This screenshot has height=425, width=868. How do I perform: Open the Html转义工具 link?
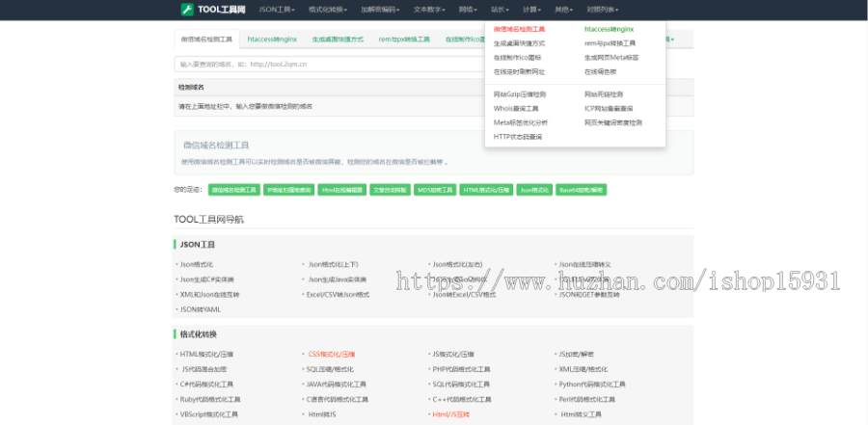581,414
